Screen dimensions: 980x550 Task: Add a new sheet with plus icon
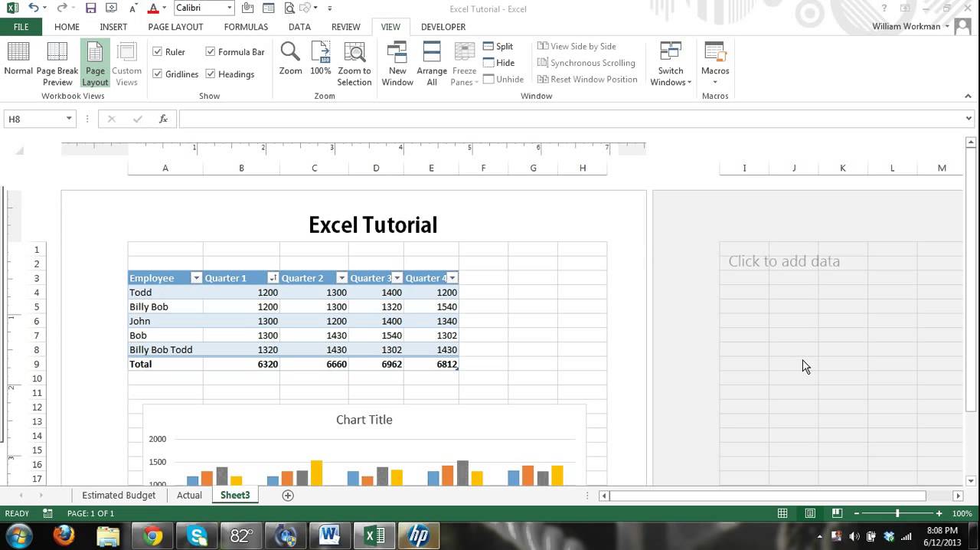tap(288, 496)
